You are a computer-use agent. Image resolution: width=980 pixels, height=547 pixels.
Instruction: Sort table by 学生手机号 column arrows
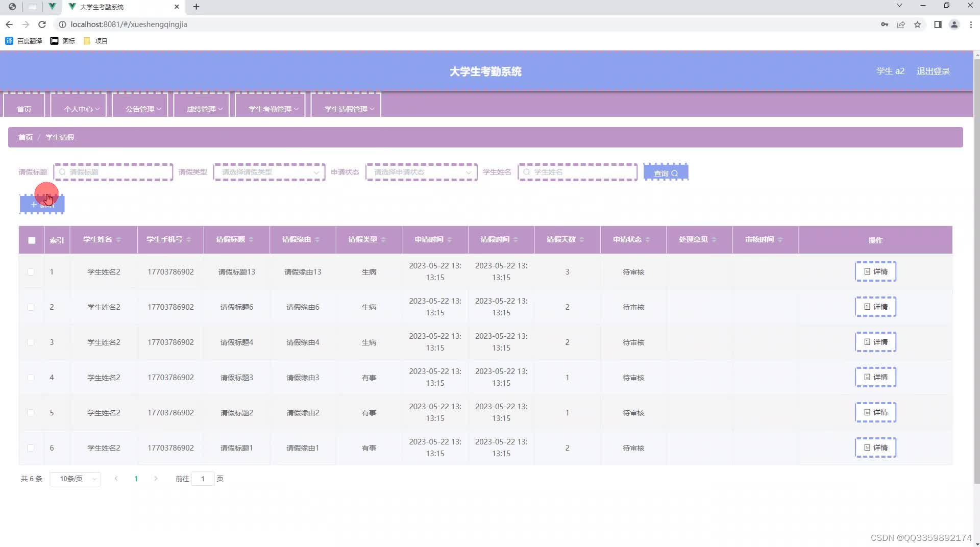click(x=189, y=239)
